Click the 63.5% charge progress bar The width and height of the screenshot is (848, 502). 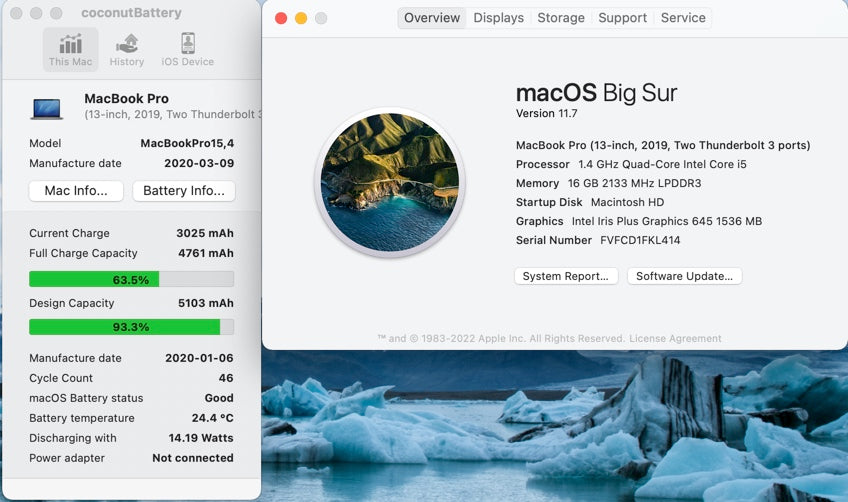pyautogui.click(x=131, y=279)
